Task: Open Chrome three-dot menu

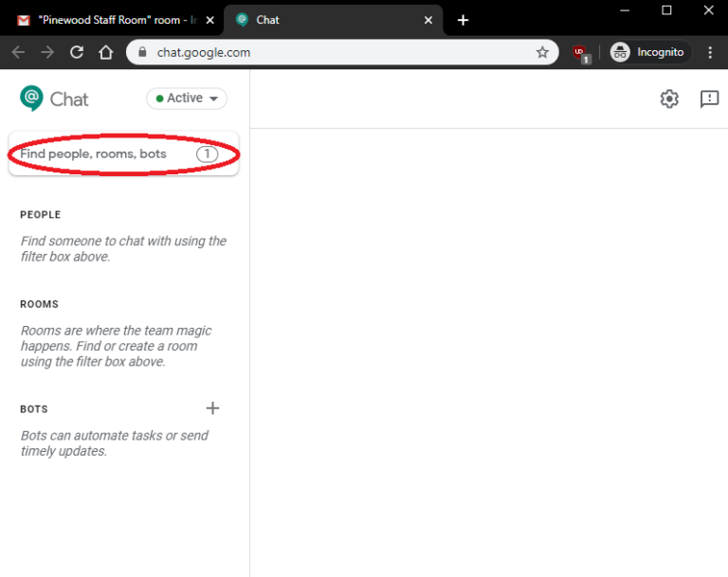Action: pos(711,53)
